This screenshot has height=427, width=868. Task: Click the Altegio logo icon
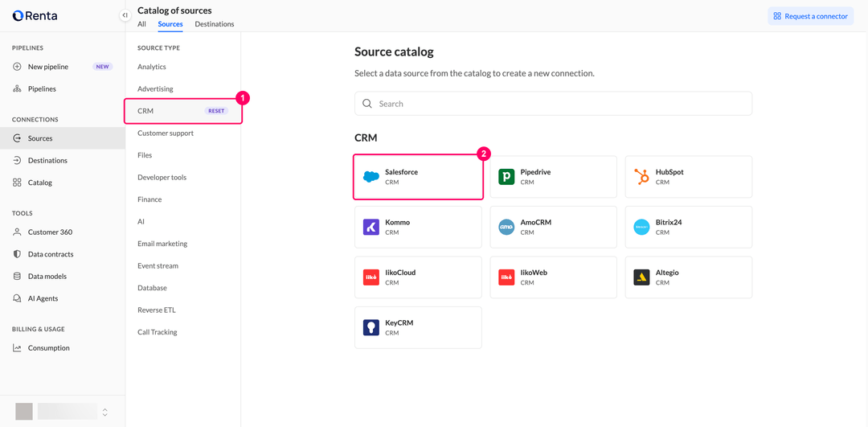641,277
